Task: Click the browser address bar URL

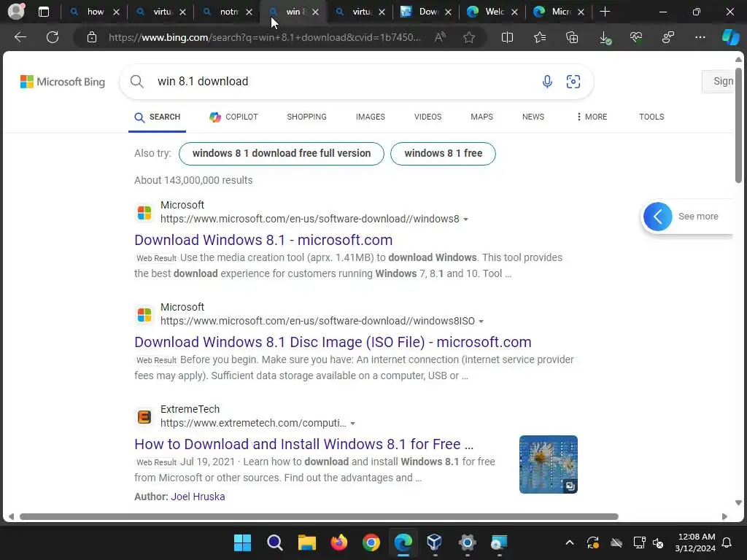Action: pyautogui.click(x=264, y=37)
